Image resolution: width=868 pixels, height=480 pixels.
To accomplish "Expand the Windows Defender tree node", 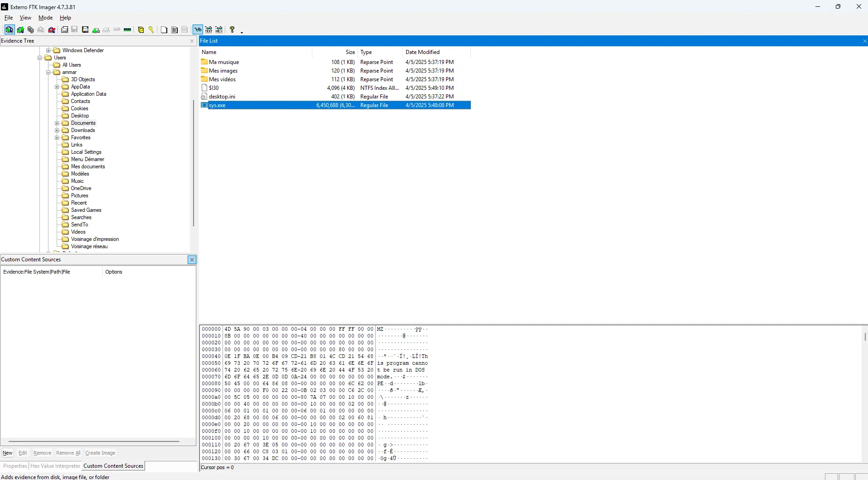I will point(48,50).
